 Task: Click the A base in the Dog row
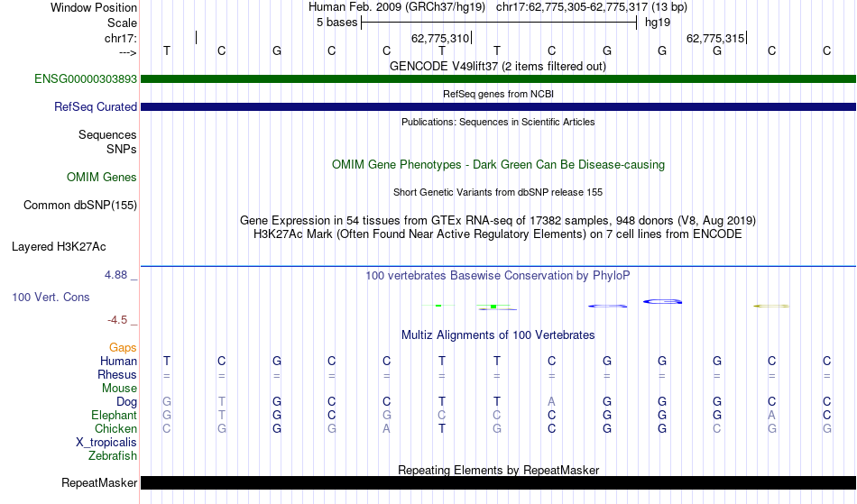coord(551,402)
